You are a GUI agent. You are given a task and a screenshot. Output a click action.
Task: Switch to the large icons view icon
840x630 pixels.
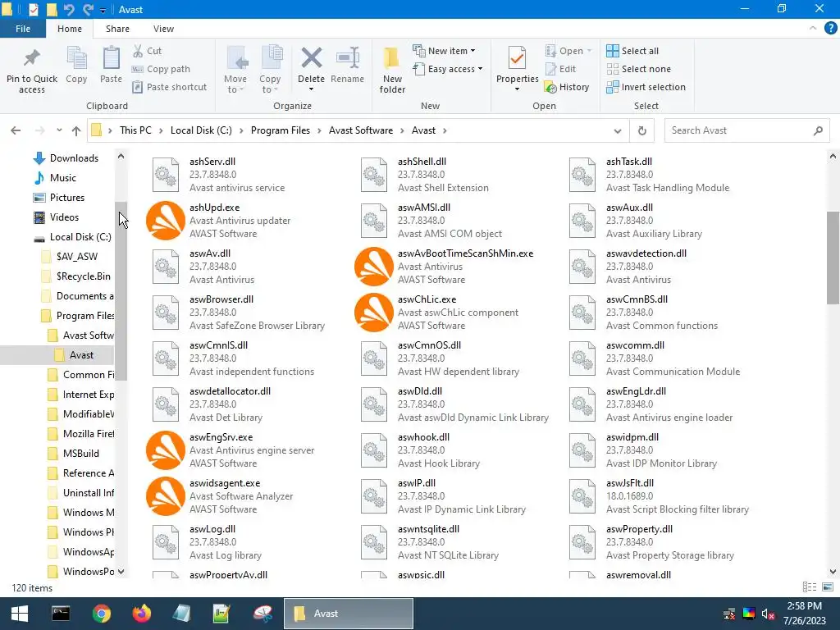coord(828,587)
